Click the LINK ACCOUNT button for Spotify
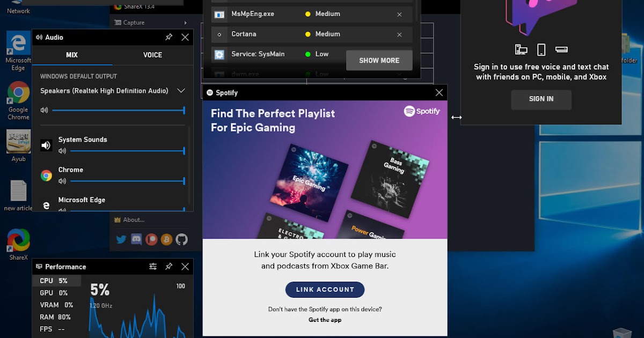Image resolution: width=644 pixels, height=338 pixels. coord(324,289)
